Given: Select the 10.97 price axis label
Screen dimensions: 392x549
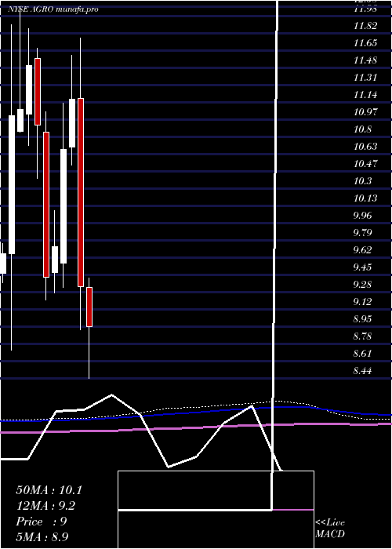Looking at the screenshot, I should click(x=365, y=112).
